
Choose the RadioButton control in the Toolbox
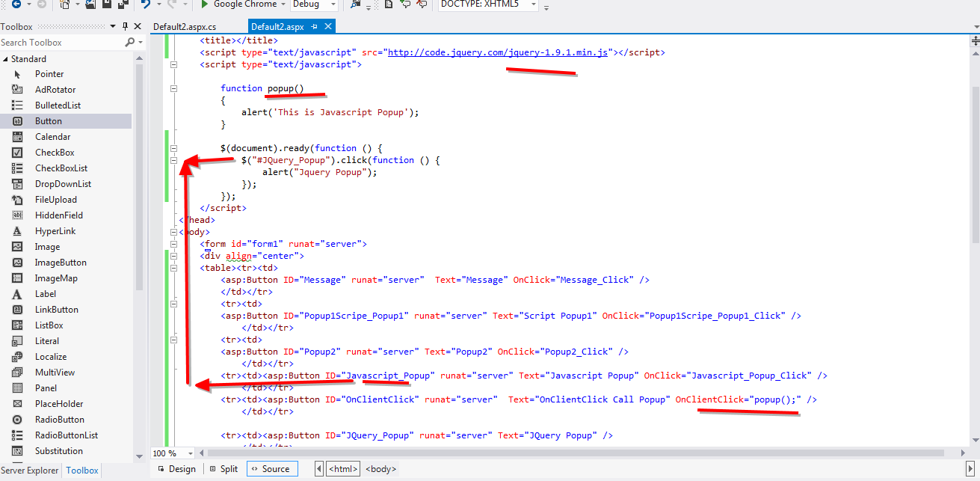tap(66, 420)
